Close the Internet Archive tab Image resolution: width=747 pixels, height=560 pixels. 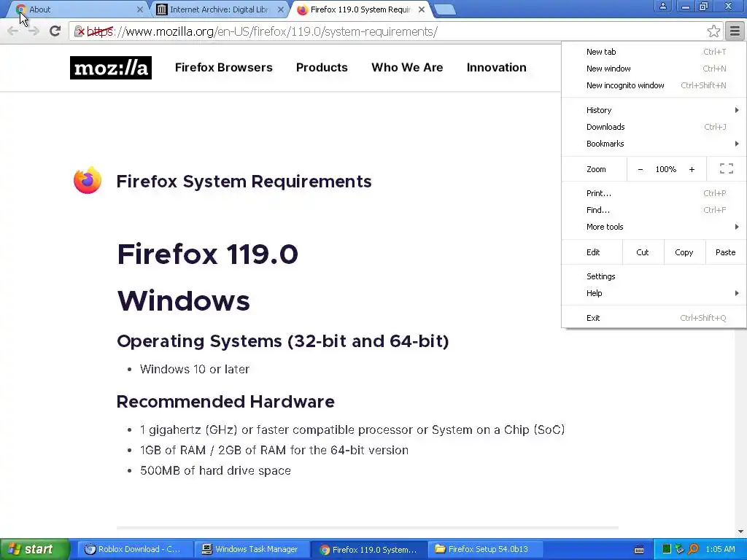281,9
